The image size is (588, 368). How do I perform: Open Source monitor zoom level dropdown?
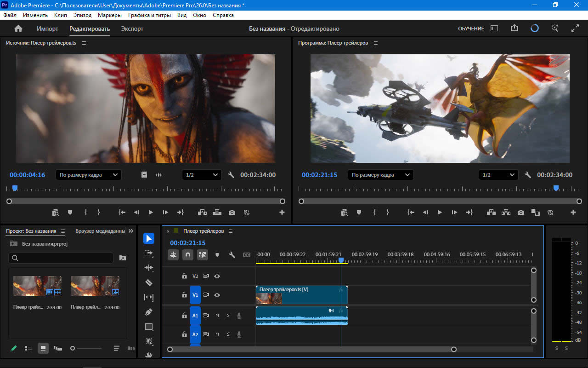coord(89,175)
